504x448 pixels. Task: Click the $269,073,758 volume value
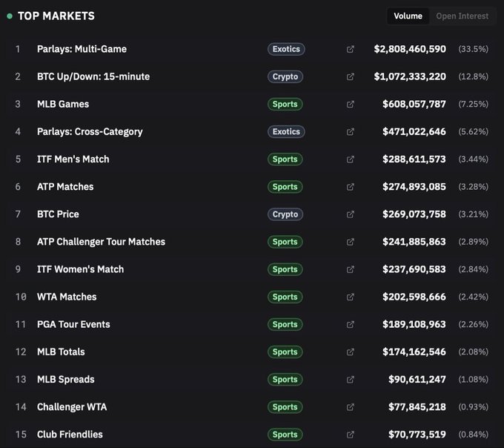click(414, 214)
